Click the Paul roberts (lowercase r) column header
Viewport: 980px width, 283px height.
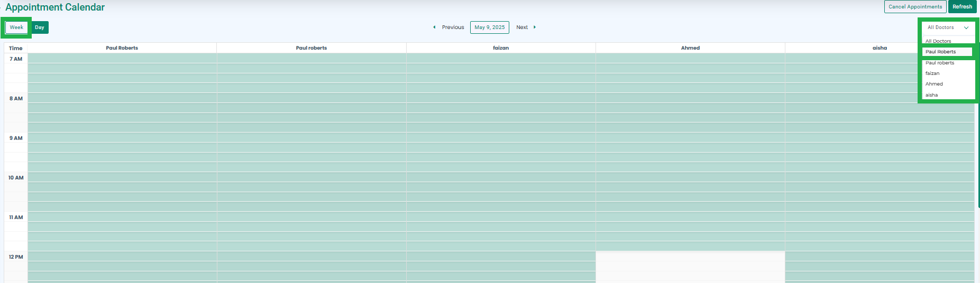(x=312, y=48)
